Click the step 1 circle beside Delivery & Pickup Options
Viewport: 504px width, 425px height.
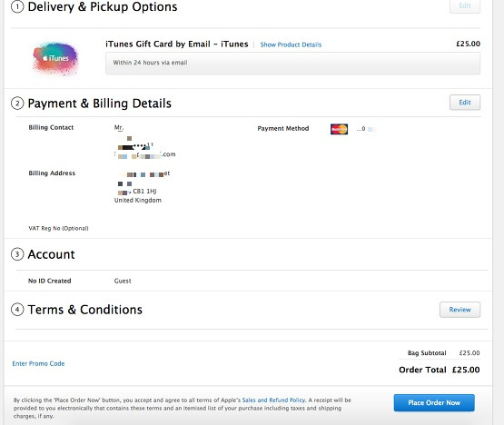(17, 6)
